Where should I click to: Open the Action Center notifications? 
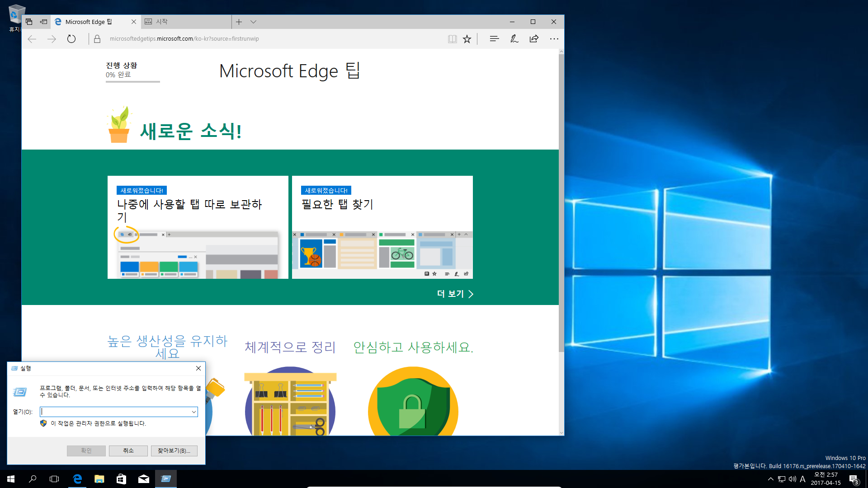(x=854, y=479)
